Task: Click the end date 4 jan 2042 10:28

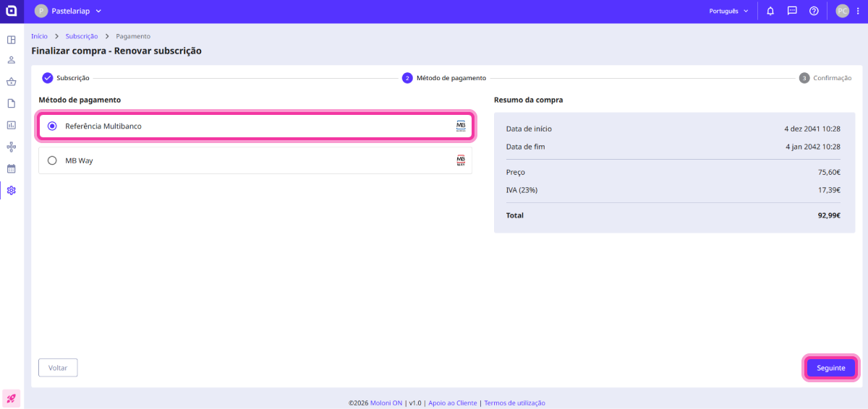Action: [812, 146]
